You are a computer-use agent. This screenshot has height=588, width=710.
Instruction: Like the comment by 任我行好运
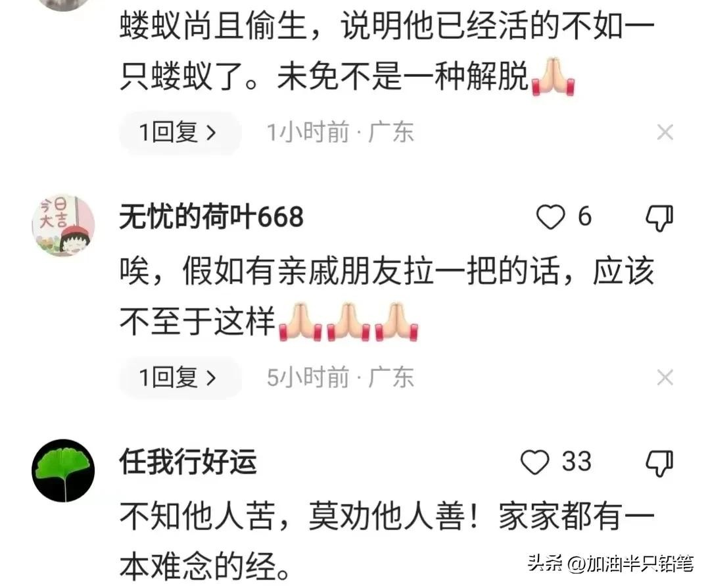pos(534,462)
